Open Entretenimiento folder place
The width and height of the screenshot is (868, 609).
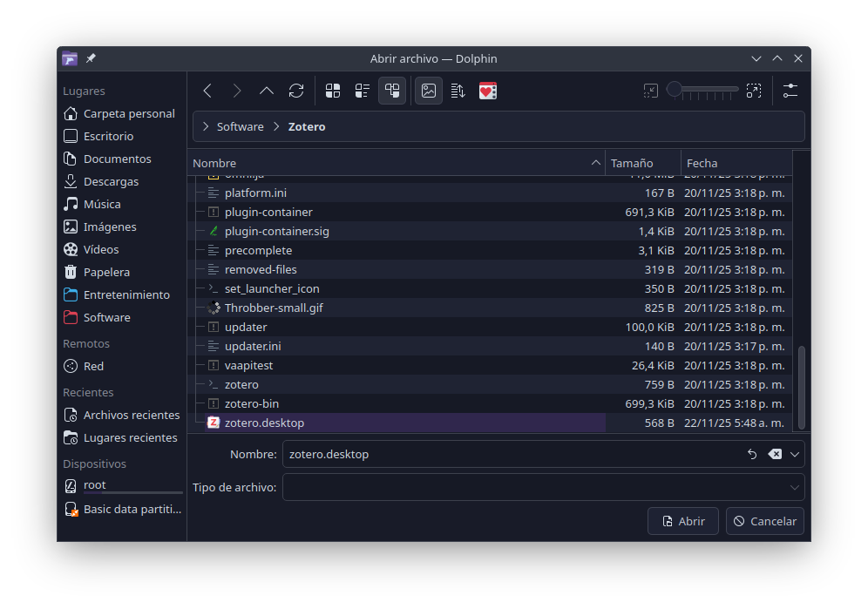tap(121, 295)
